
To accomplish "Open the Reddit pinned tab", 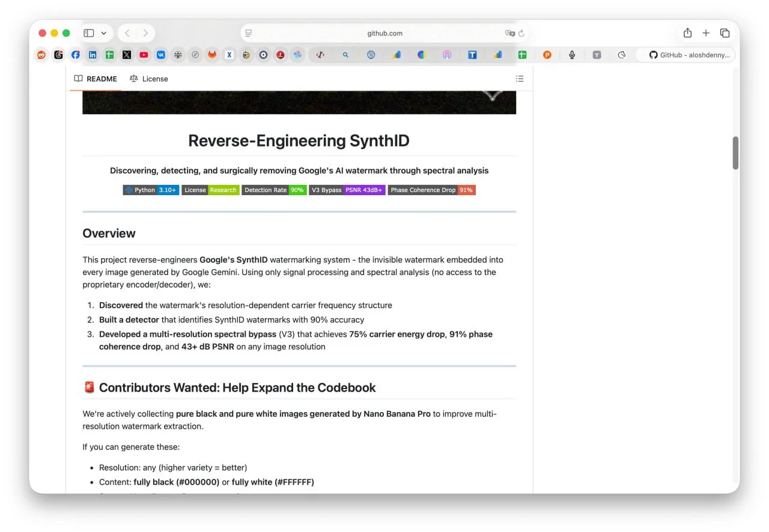I will coord(41,55).
